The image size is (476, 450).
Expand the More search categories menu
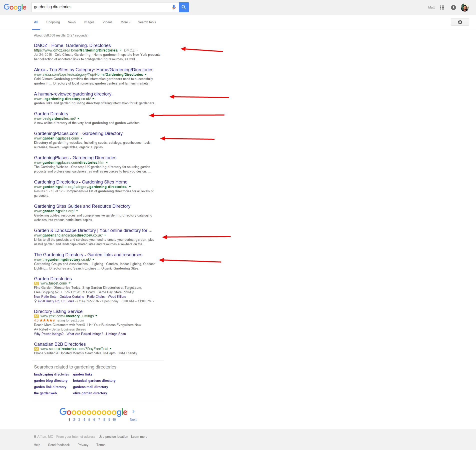click(x=126, y=22)
